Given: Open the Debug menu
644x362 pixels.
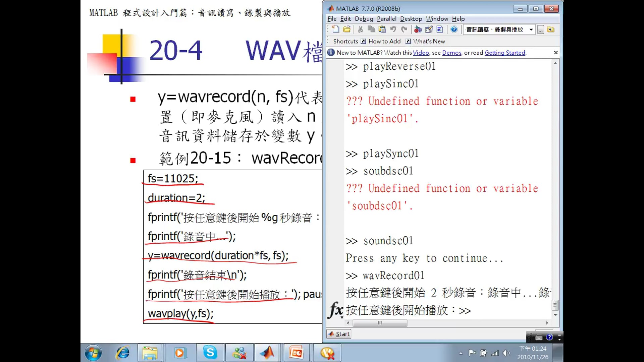Looking at the screenshot, I should 364,19.
